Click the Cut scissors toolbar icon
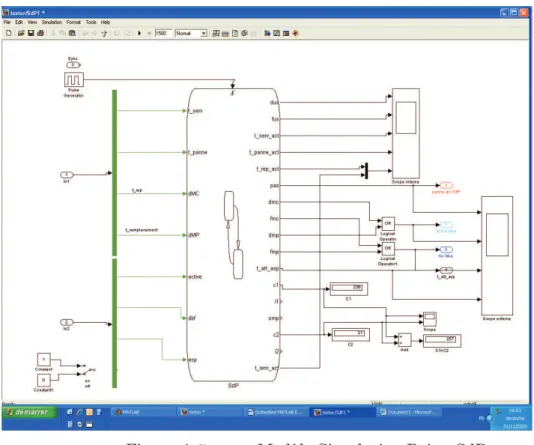Image resolution: width=534 pixels, height=445 pixels. (x=53, y=33)
